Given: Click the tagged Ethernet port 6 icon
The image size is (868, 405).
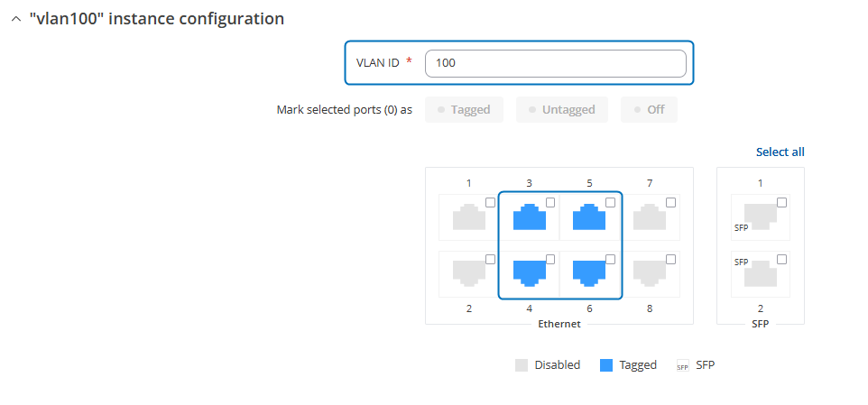Looking at the screenshot, I should [x=589, y=273].
